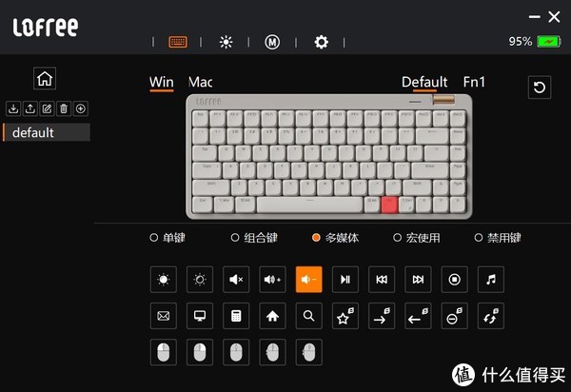Screen dimensions: 571x392
Task: Select the calculator shortcut icon
Action: 236,316
